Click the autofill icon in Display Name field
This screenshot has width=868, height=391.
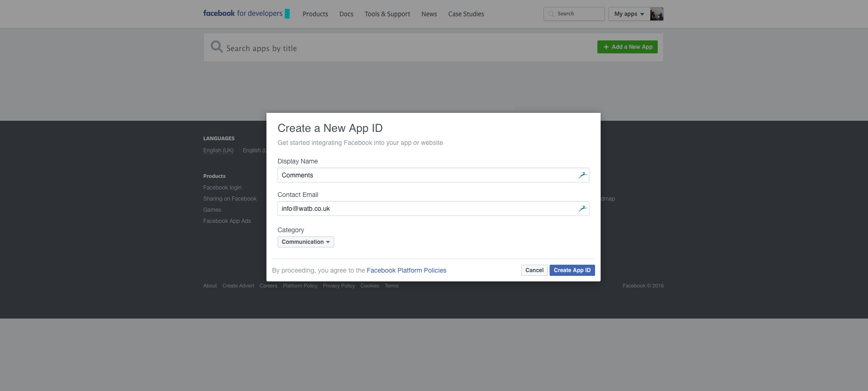[583, 175]
